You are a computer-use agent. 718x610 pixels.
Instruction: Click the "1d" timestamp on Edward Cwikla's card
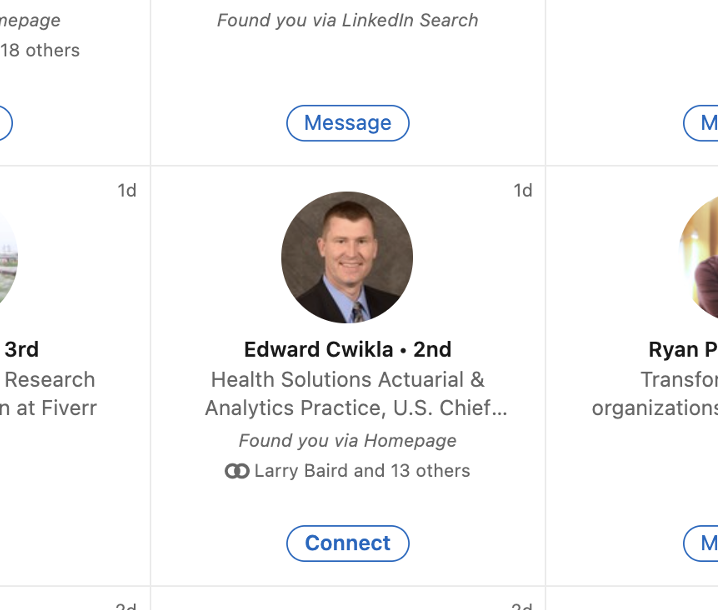pos(523,190)
